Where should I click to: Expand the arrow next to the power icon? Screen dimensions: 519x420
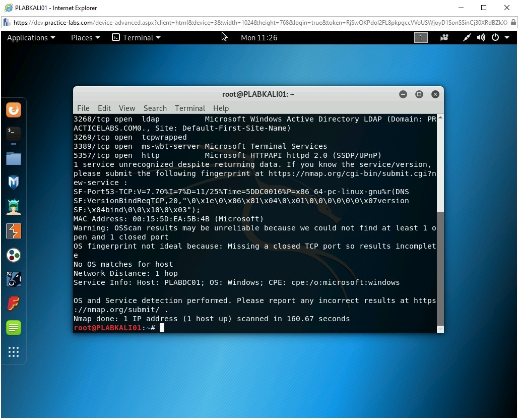[x=507, y=37]
